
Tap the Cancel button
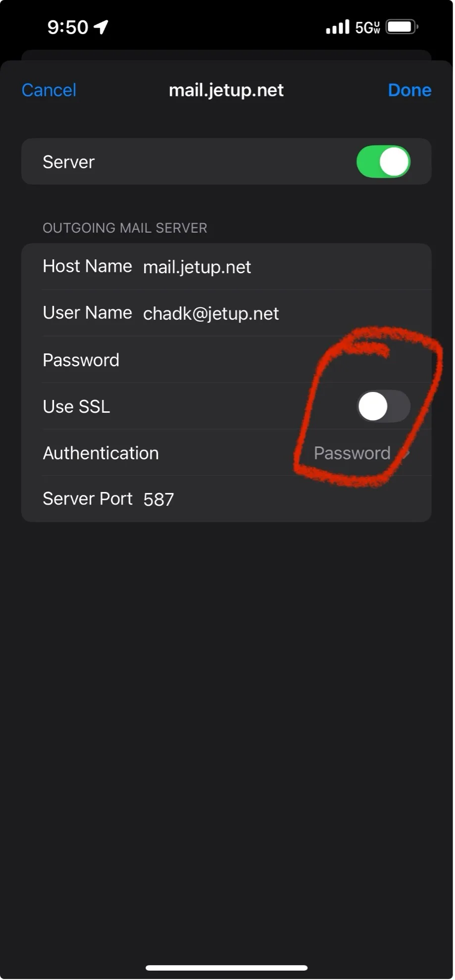point(49,90)
